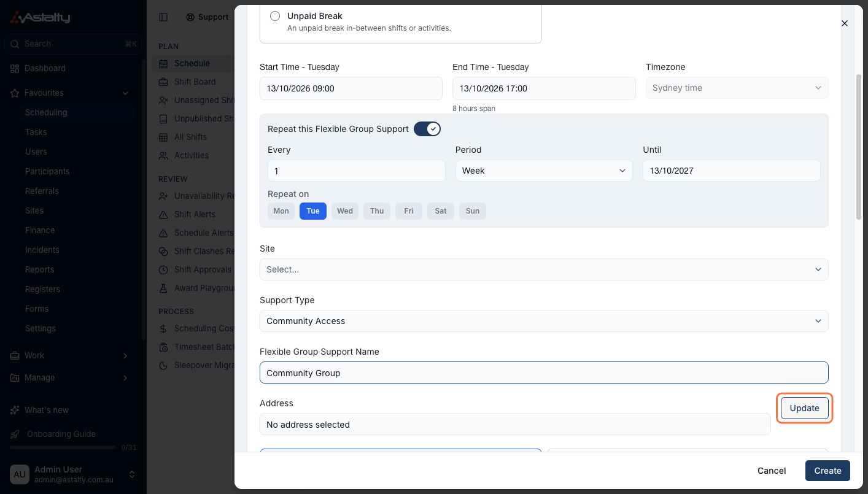Select the Unpaid Break radio option
Image resolution: width=868 pixels, height=494 pixels.
click(x=275, y=16)
